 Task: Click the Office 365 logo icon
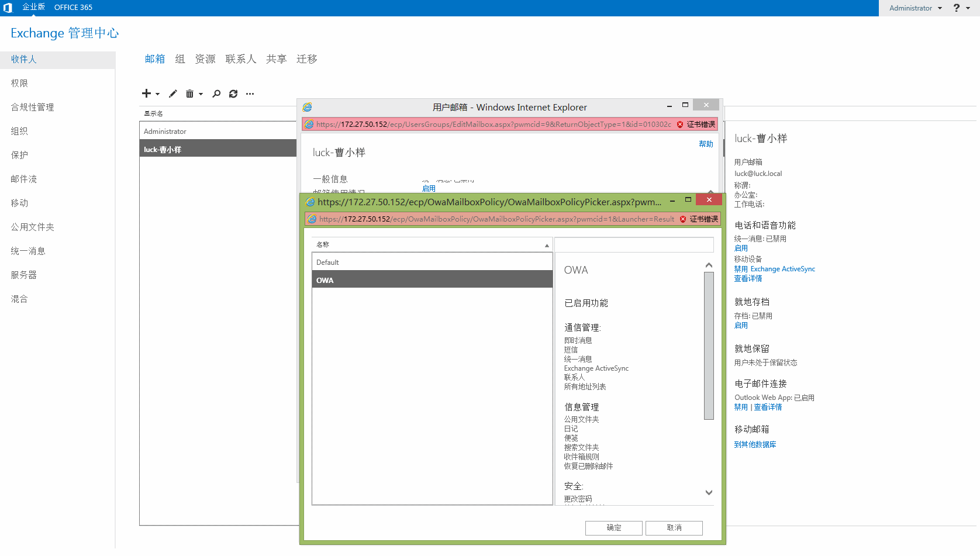(8, 8)
